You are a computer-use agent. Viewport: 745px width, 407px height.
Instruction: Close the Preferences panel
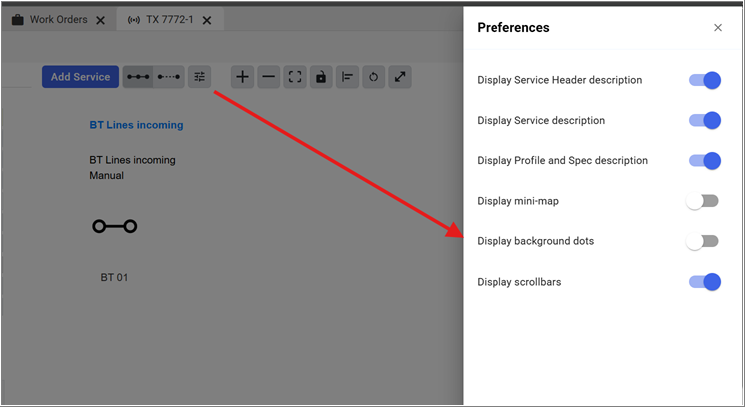tap(718, 28)
